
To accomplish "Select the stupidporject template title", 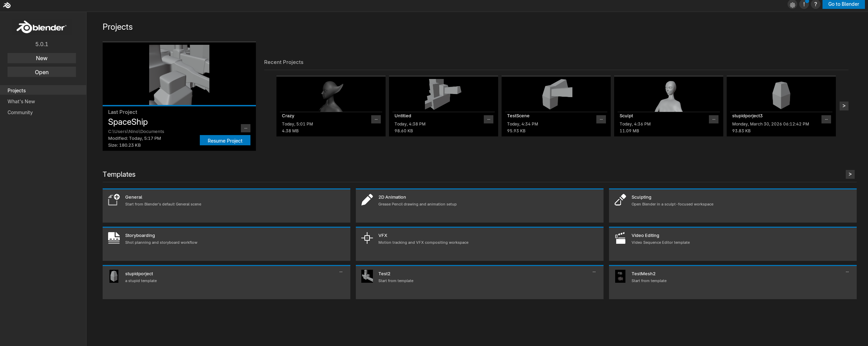I will tap(139, 274).
